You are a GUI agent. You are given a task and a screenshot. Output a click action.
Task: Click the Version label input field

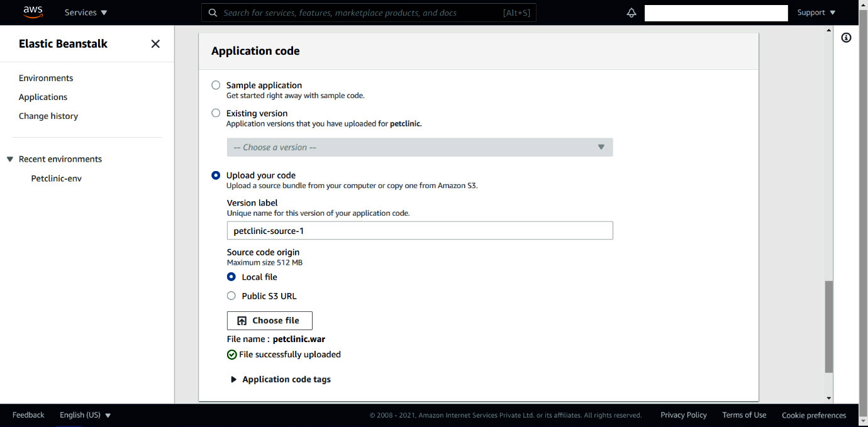[420, 231]
